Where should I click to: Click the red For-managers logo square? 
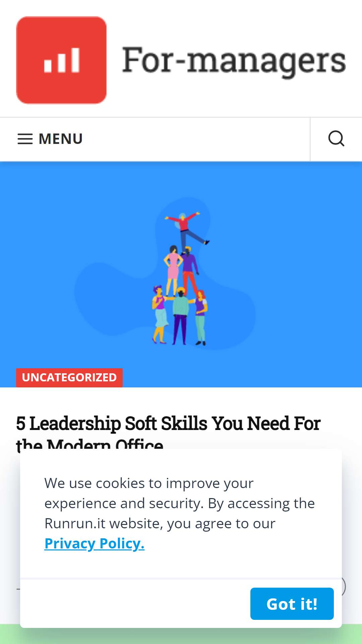tap(61, 60)
